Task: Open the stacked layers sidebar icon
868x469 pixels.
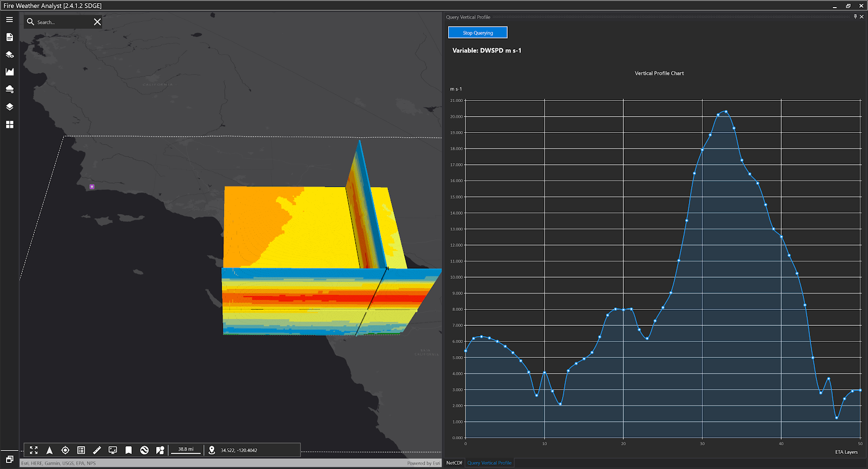Action: [9, 107]
